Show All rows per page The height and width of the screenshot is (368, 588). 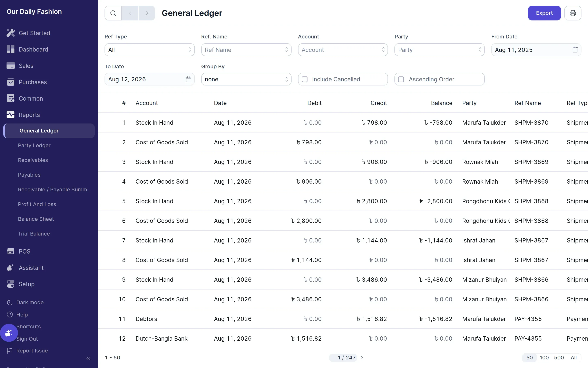(x=574, y=358)
